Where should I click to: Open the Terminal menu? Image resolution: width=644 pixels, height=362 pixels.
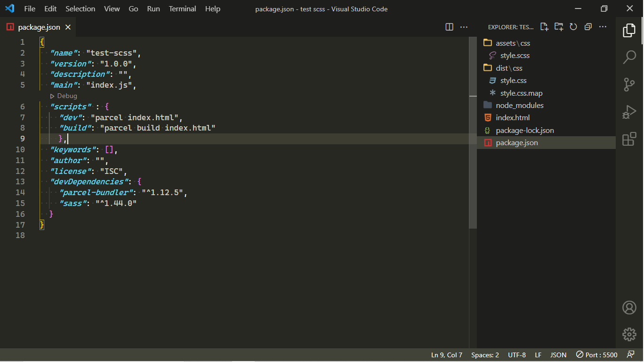[x=183, y=9]
